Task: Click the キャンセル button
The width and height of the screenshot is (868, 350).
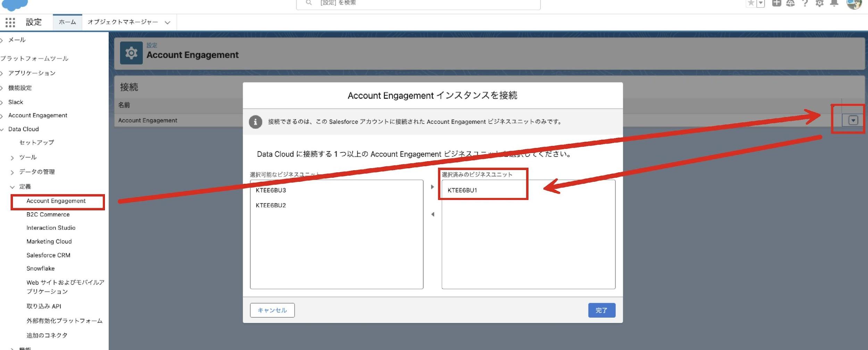Action: coord(272,310)
